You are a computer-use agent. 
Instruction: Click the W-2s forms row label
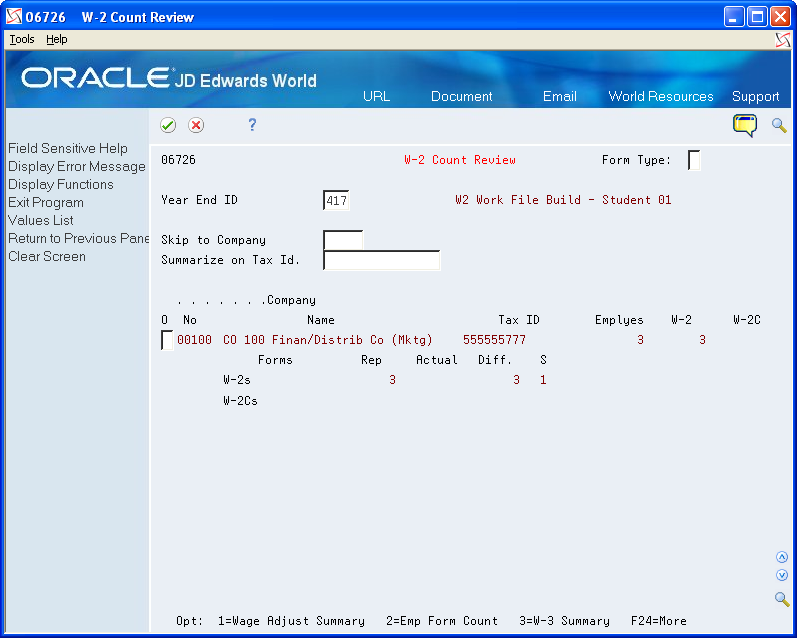237,380
